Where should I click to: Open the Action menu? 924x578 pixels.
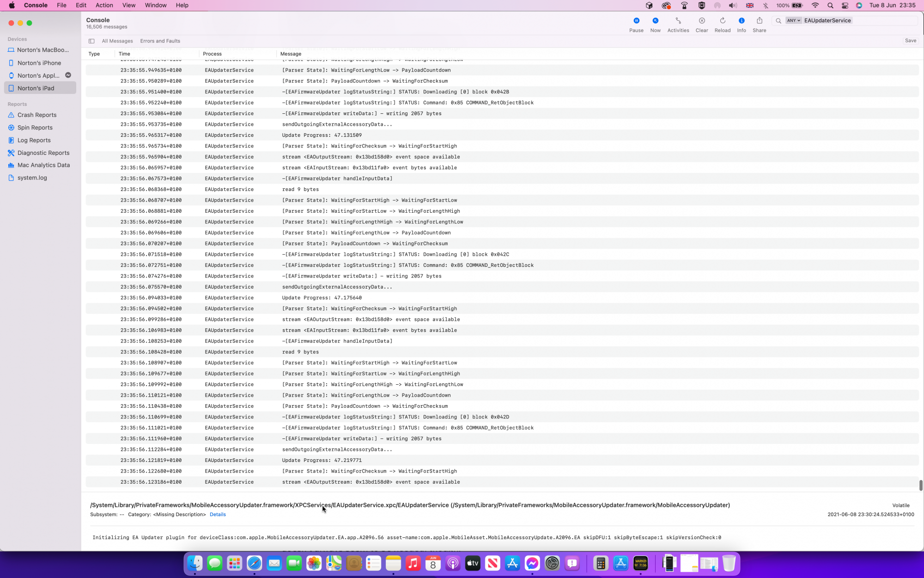(104, 5)
